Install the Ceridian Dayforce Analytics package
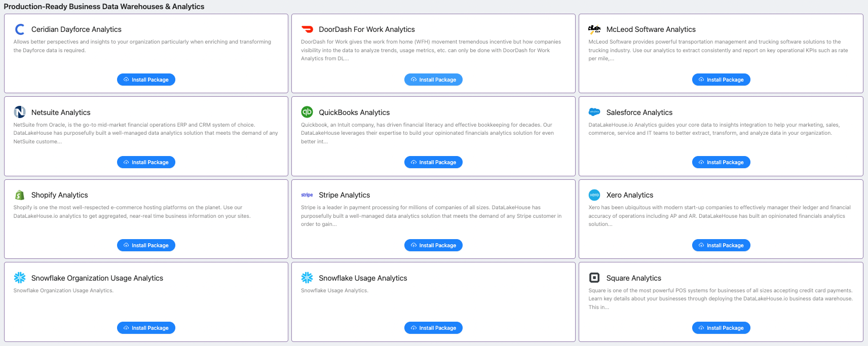The height and width of the screenshot is (346, 868). [146, 80]
